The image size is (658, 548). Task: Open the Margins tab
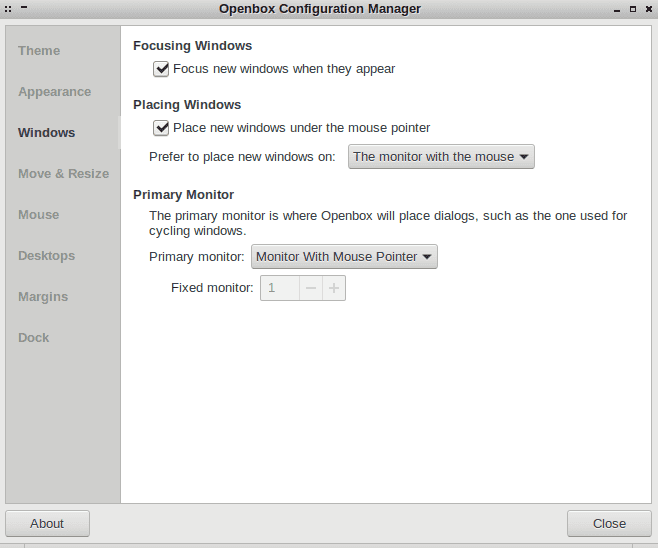(x=43, y=297)
